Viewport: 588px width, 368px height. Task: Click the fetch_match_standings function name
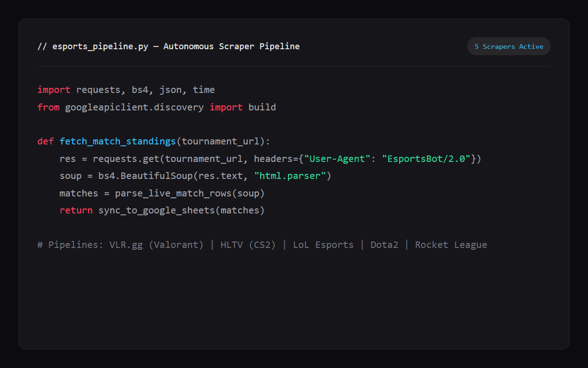[x=118, y=141]
